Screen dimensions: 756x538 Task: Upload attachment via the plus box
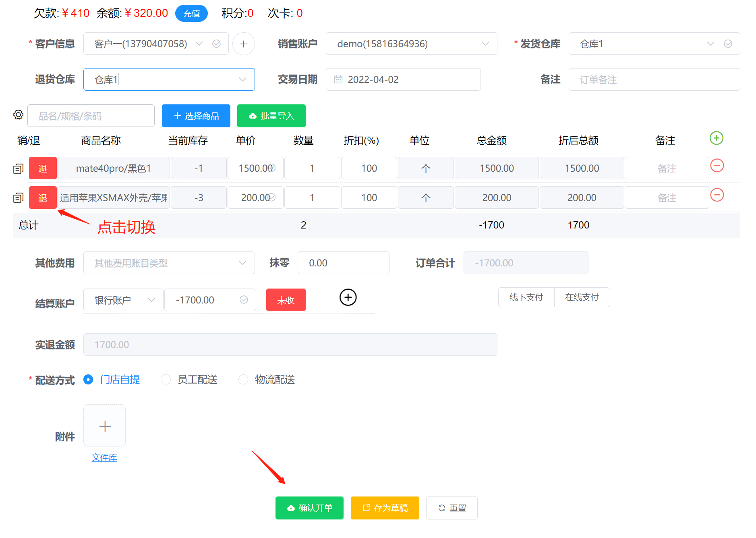[105, 426]
